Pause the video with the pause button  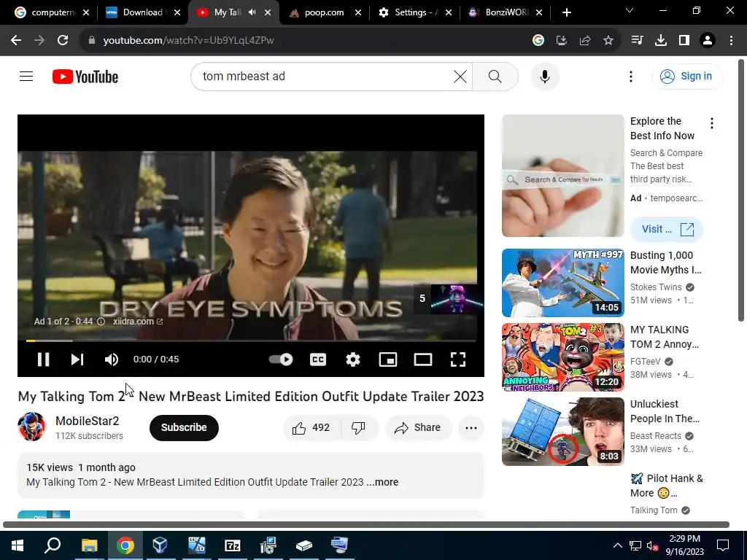pos(43,359)
